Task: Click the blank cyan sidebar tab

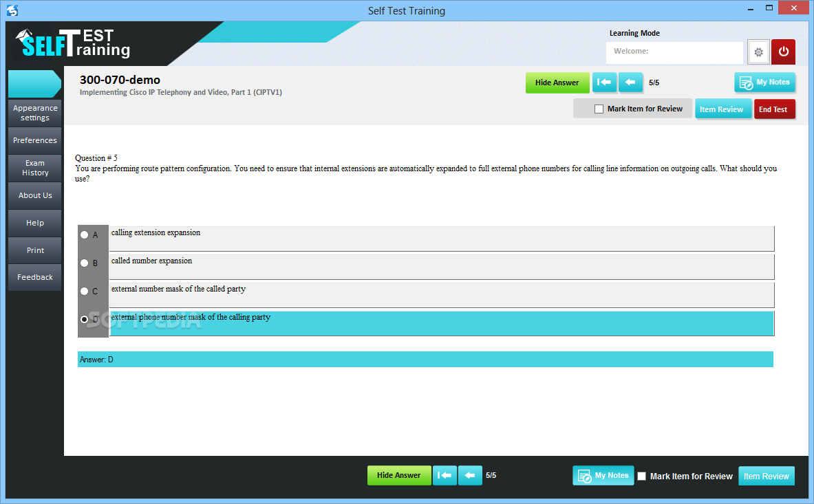Action: (35, 84)
